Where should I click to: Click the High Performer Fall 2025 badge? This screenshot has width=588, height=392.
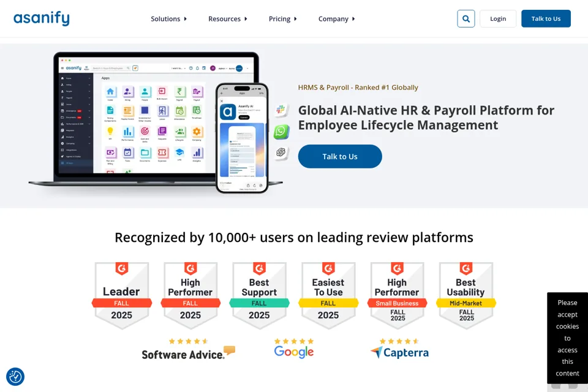click(190, 295)
